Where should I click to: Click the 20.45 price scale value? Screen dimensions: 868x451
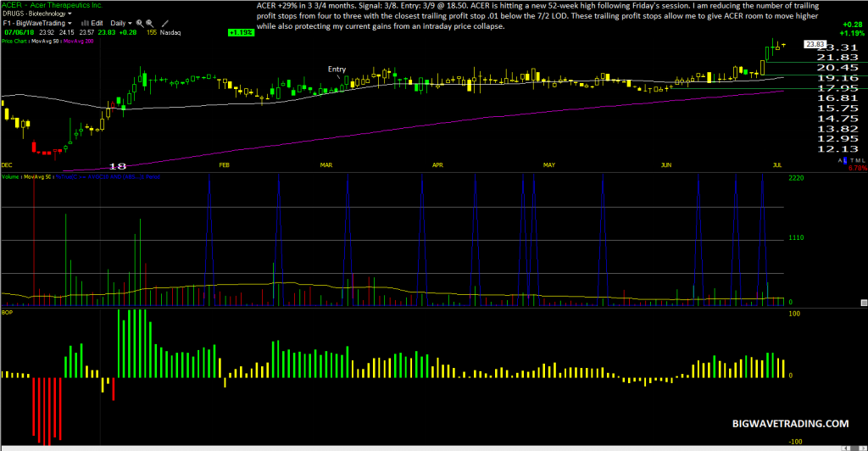[837, 68]
